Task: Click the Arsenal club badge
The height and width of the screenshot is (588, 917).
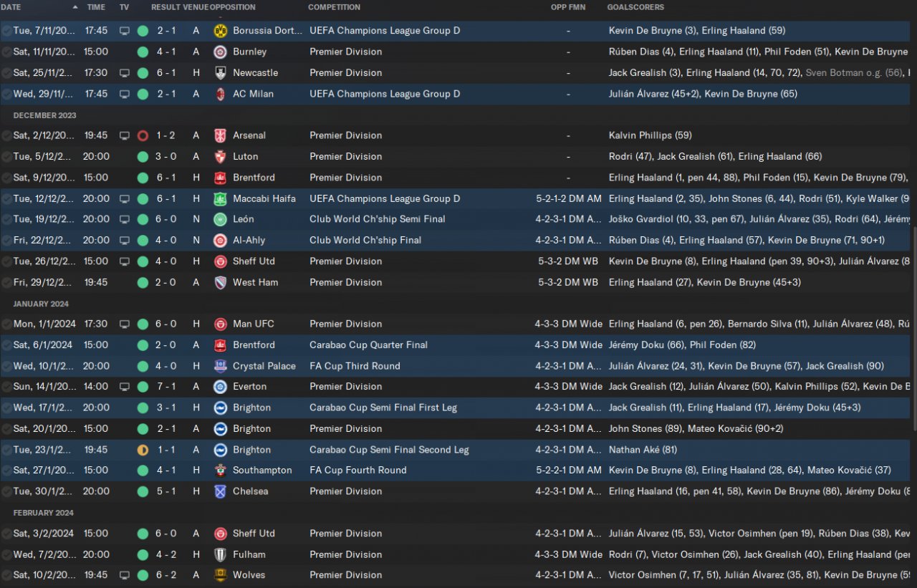Action: click(x=220, y=135)
